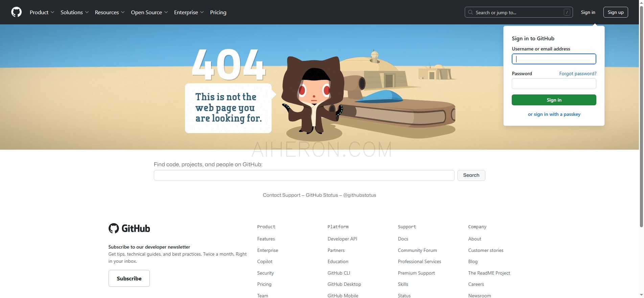Expand the Enterprise dropdown in navbar
Screen dimensions: 644x298
click(x=189, y=12)
